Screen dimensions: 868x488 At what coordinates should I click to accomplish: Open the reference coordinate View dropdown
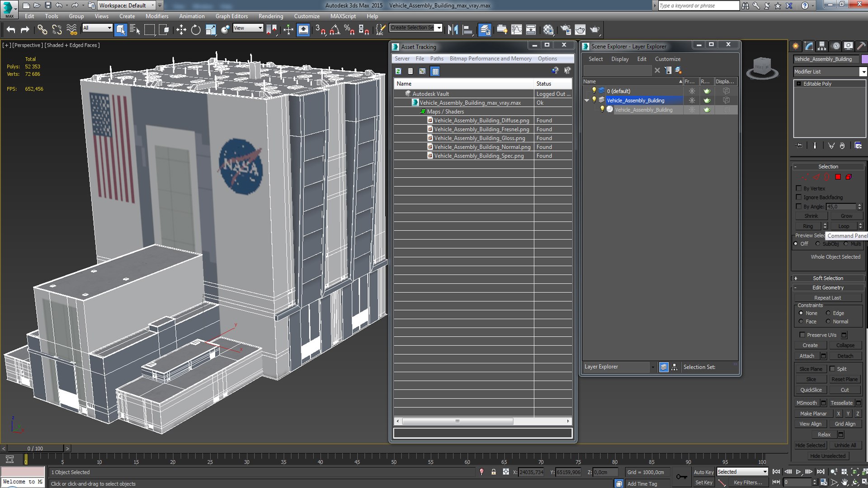pyautogui.click(x=248, y=28)
